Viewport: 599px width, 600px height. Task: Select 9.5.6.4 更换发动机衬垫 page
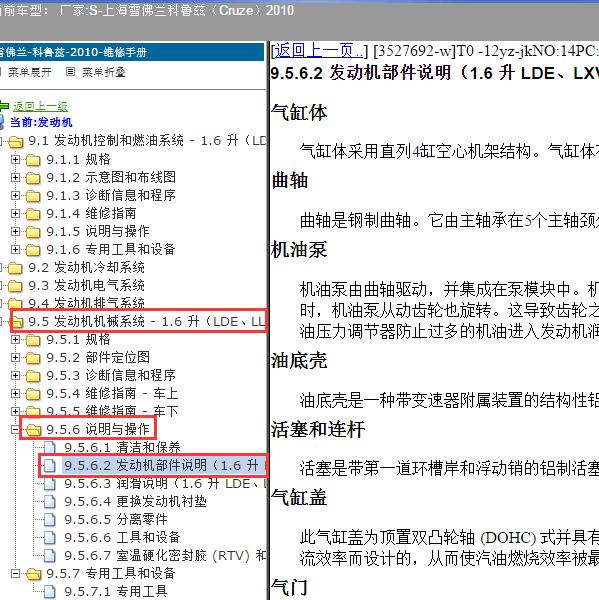(x=135, y=501)
